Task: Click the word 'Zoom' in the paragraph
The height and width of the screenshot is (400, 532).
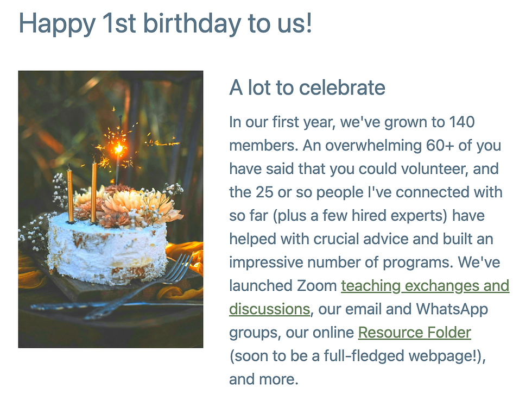Action: 316,286
